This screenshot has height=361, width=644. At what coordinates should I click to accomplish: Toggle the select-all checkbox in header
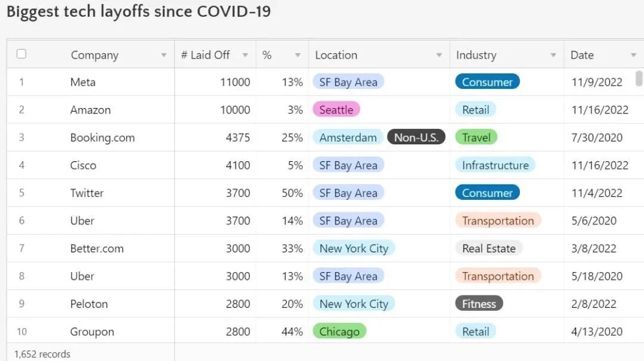[21, 54]
